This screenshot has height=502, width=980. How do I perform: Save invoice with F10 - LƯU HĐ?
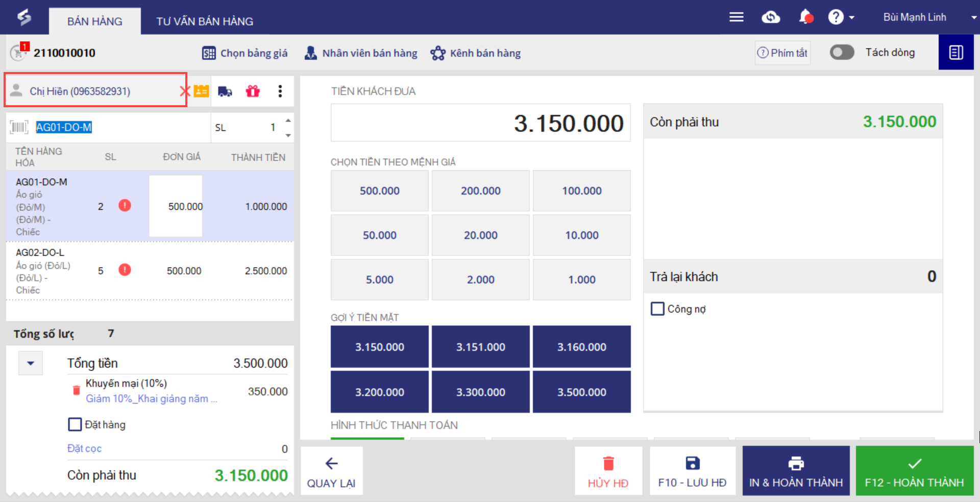693,471
